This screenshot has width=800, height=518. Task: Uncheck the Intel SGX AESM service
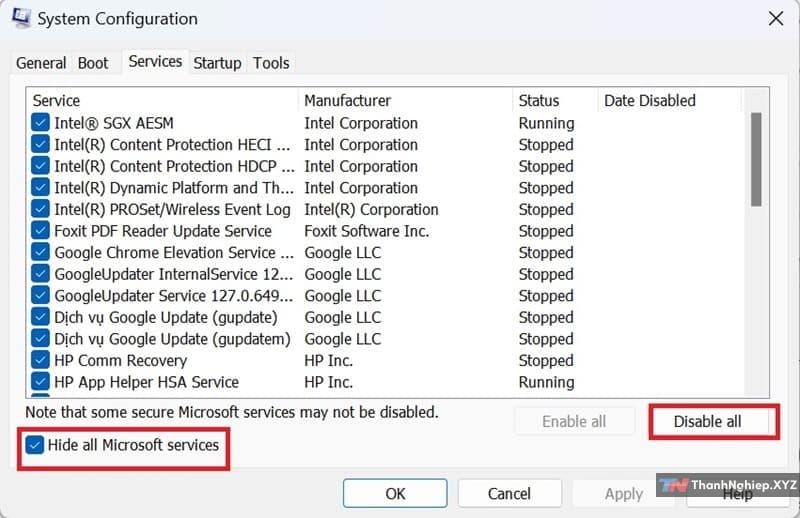[x=40, y=123]
